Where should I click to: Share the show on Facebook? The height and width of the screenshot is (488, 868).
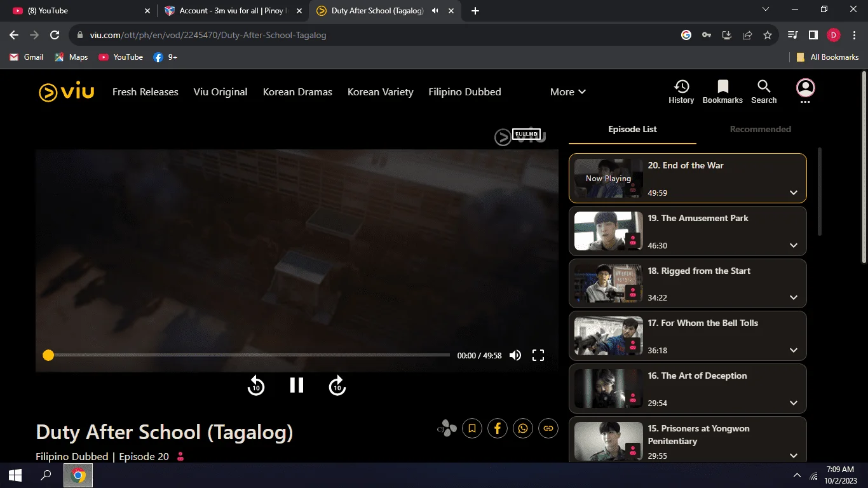coord(498,428)
